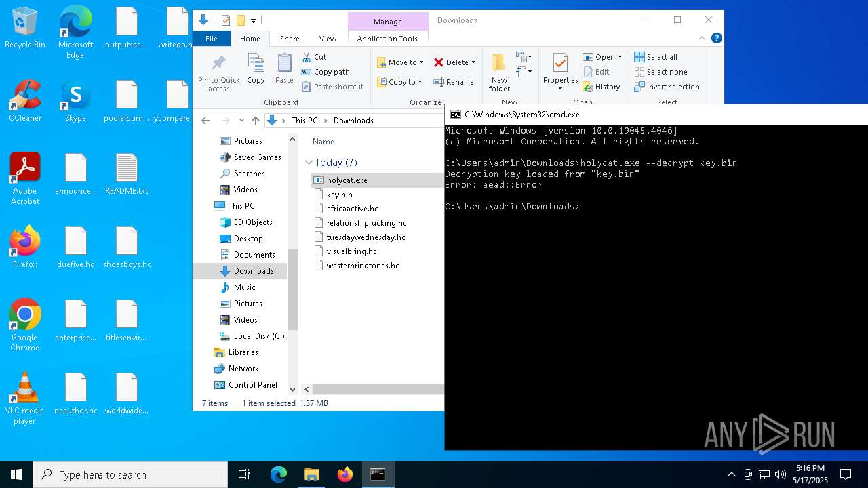Open the Open button dropdown
This screenshot has width=868, height=488.
pos(620,57)
